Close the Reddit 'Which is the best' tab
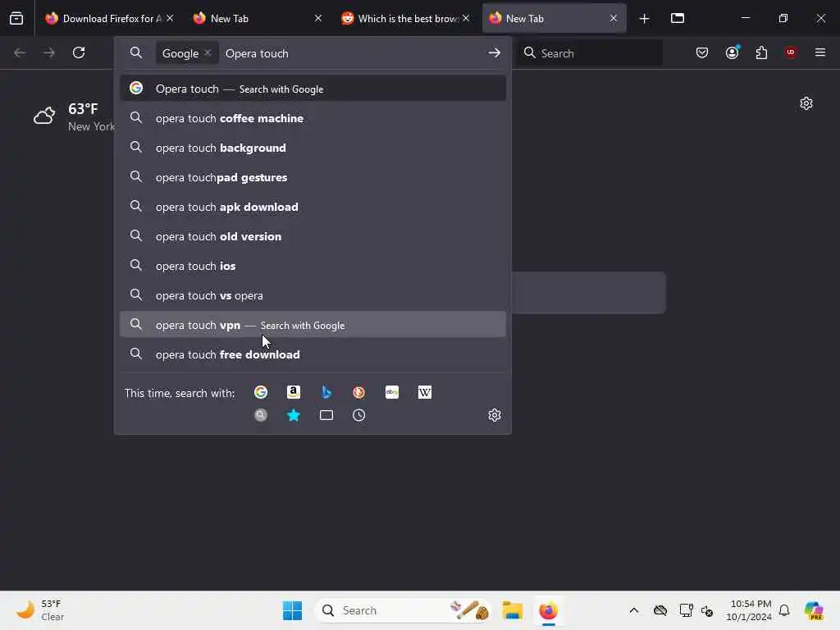The height and width of the screenshot is (630, 840). 466,19
